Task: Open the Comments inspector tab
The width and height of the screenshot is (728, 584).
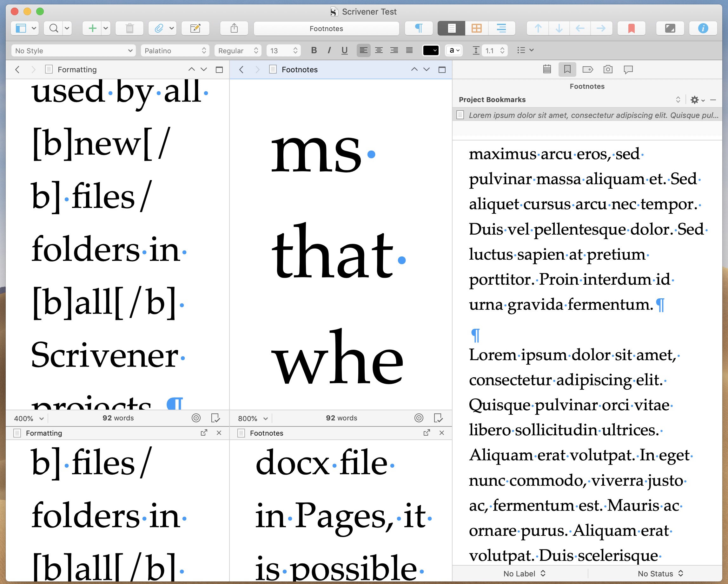Action: click(x=628, y=69)
